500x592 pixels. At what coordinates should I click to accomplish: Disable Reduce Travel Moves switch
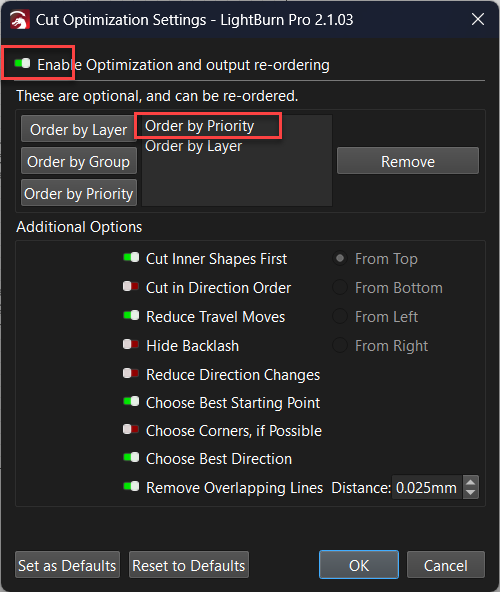131,315
